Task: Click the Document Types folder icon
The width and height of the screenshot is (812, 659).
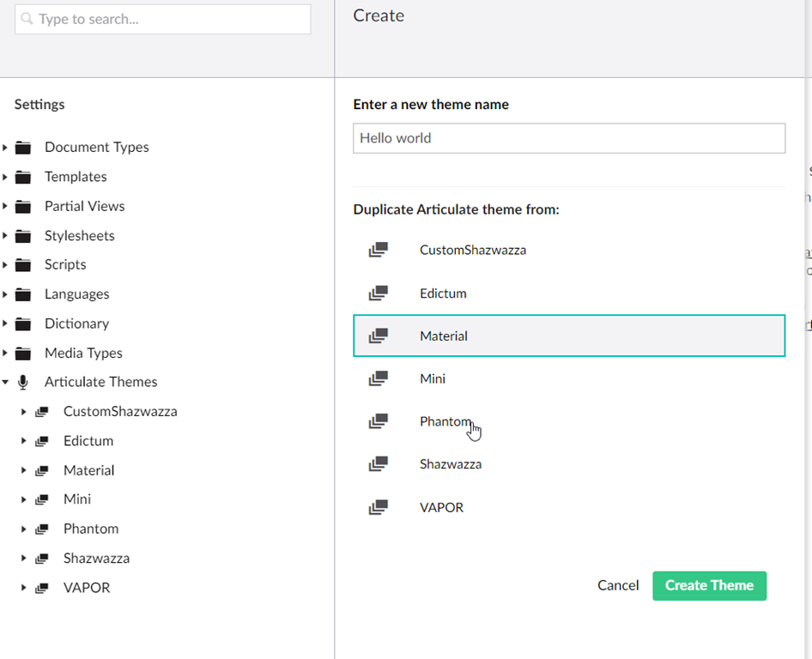Action: click(23, 148)
